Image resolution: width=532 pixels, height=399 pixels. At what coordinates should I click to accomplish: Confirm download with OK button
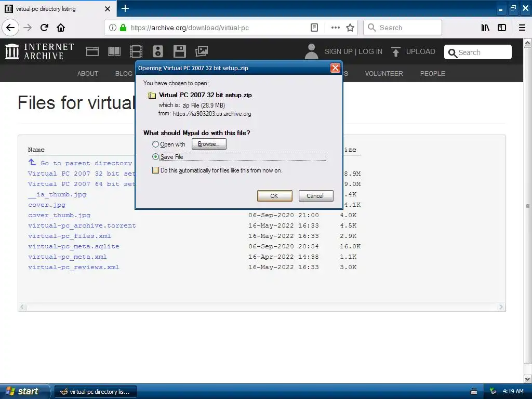[274, 196]
